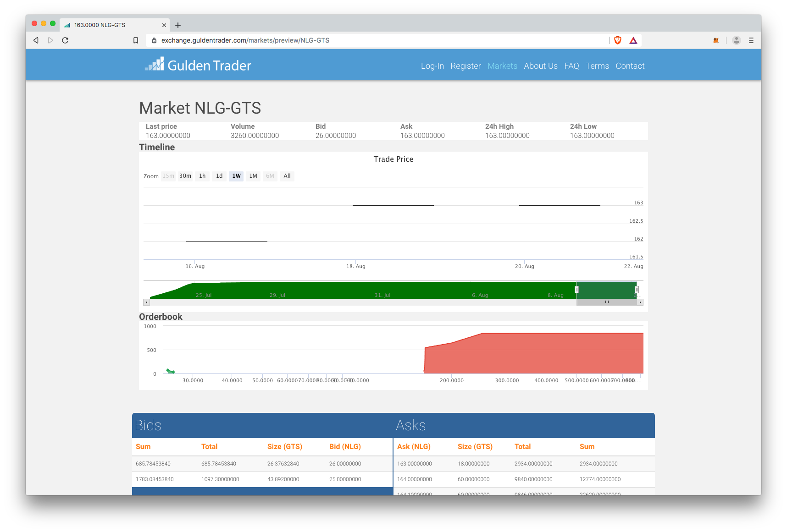
Task: Set chart zoom to 1M
Action: 253,176
